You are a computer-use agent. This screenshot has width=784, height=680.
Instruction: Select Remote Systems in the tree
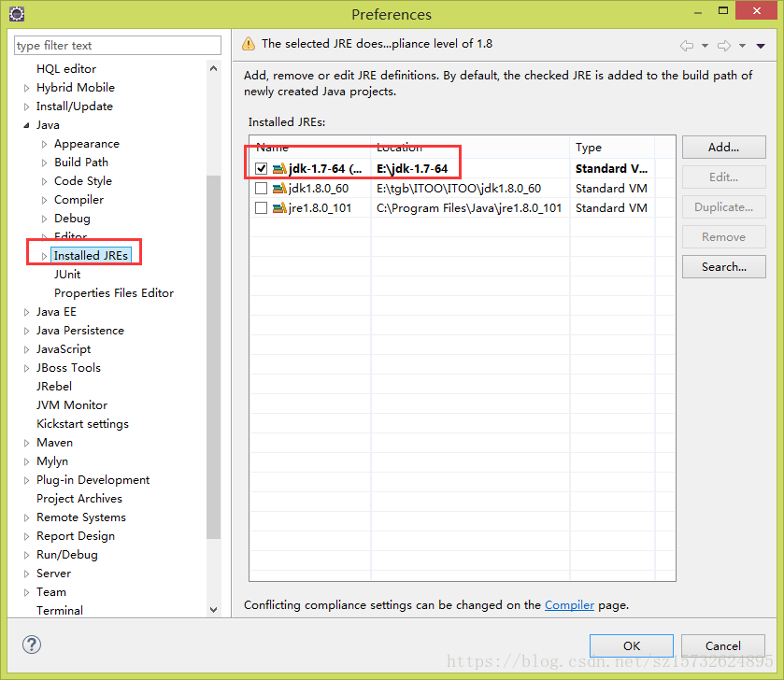[x=81, y=517]
